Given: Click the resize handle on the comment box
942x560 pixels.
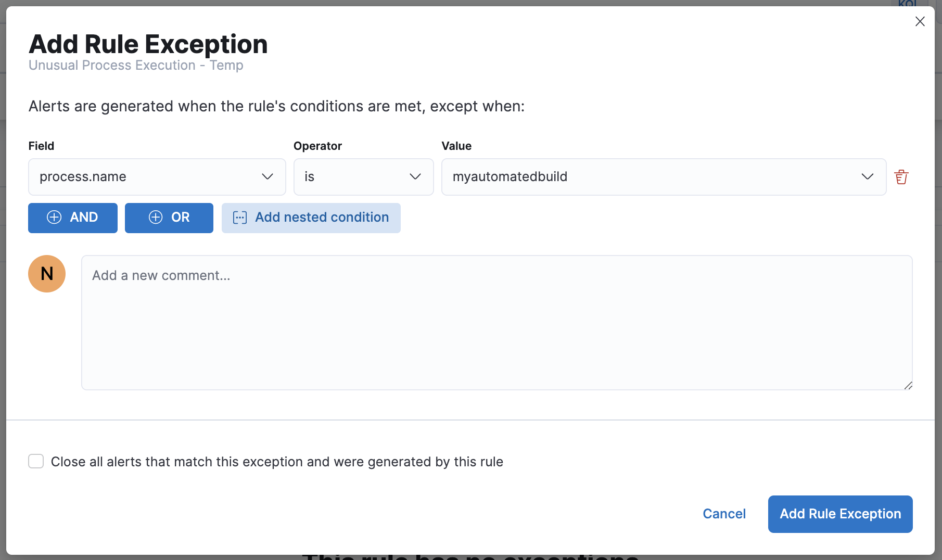Looking at the screenshot, I should [x=908, y=385].
